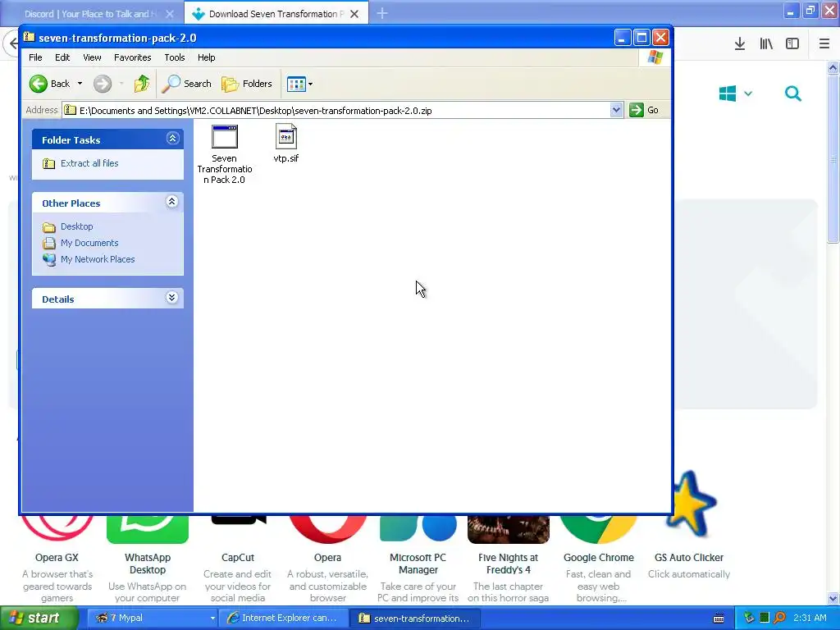Click Extract all files link
This screenshot has width=840, height=630.
coord(89,163)
